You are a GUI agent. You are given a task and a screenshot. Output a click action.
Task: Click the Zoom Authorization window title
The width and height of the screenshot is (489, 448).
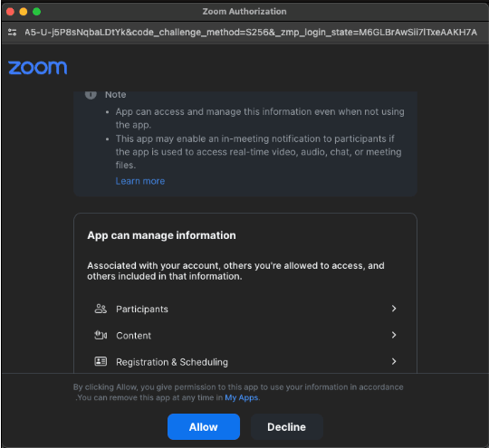[244, 12]
